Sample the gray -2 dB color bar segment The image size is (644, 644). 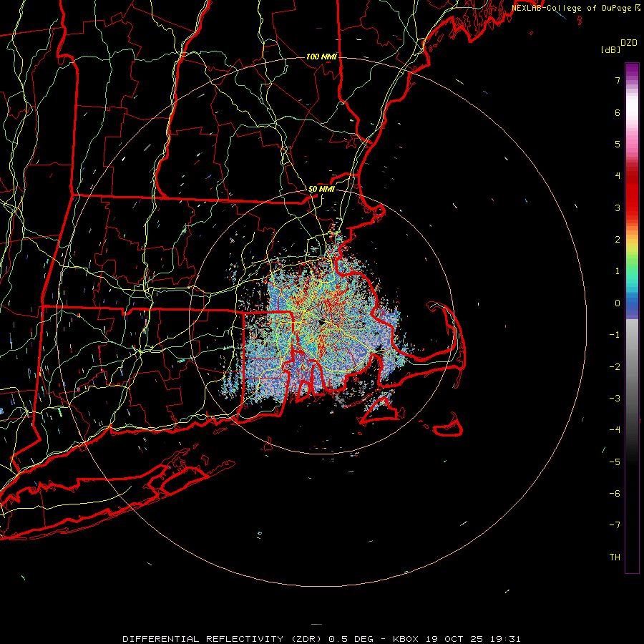(x=632, y=367)
